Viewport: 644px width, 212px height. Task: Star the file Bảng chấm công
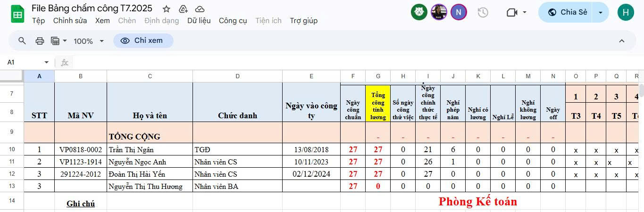tap(167, 9)
